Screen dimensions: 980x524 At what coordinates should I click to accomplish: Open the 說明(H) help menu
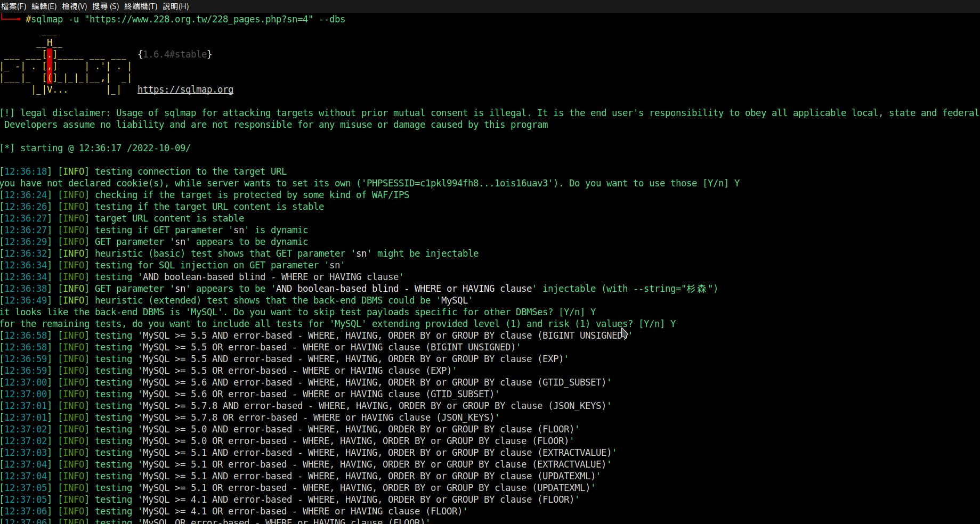click(176, 6)
